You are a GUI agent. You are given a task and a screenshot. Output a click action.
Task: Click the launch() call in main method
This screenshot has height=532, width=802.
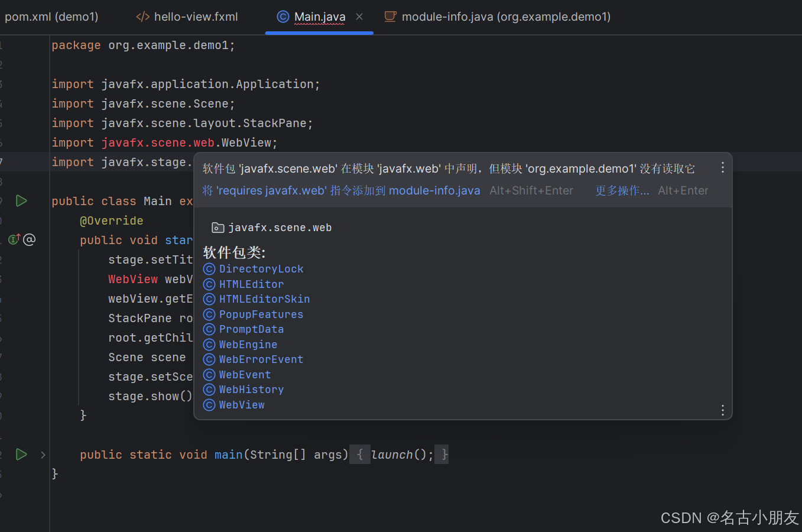pos(398,455)
